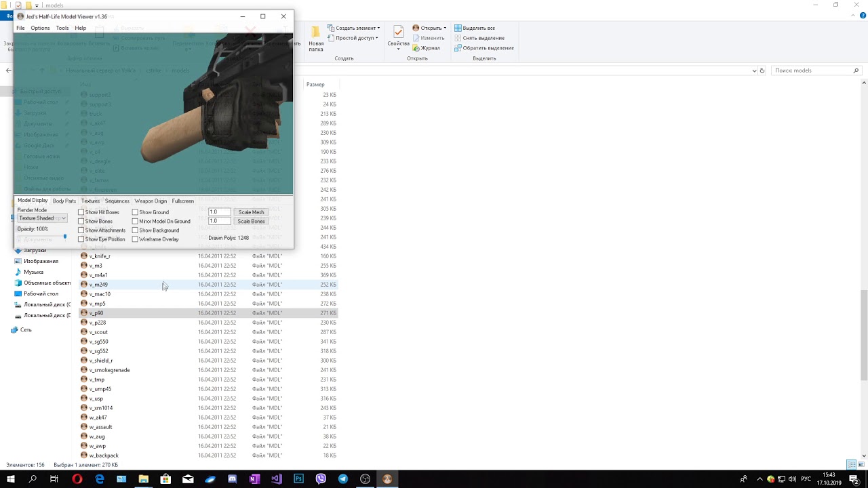
Task: Switch to the Fullscreen tab
Action: 182,201
